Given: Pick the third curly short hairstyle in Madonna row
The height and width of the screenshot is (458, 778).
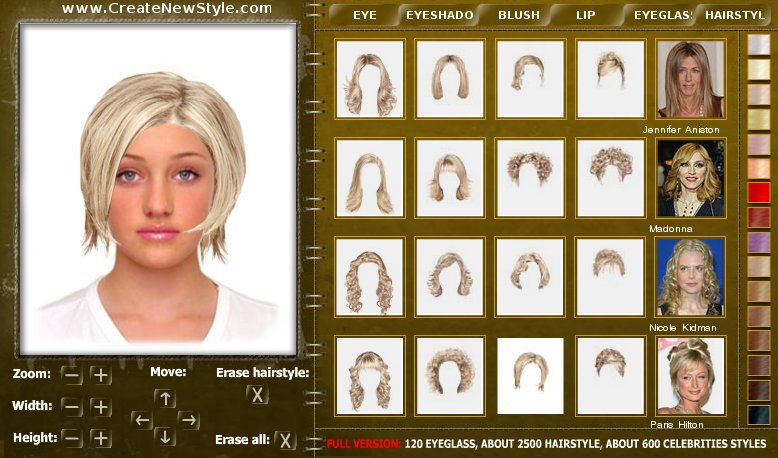Looking at the screenshot, I should 530,178.
